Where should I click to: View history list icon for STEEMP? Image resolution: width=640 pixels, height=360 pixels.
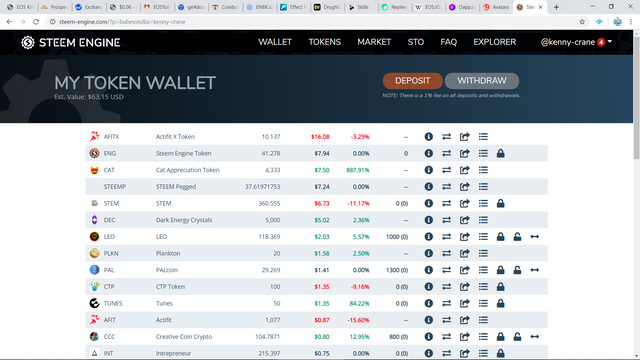(483, 187)
